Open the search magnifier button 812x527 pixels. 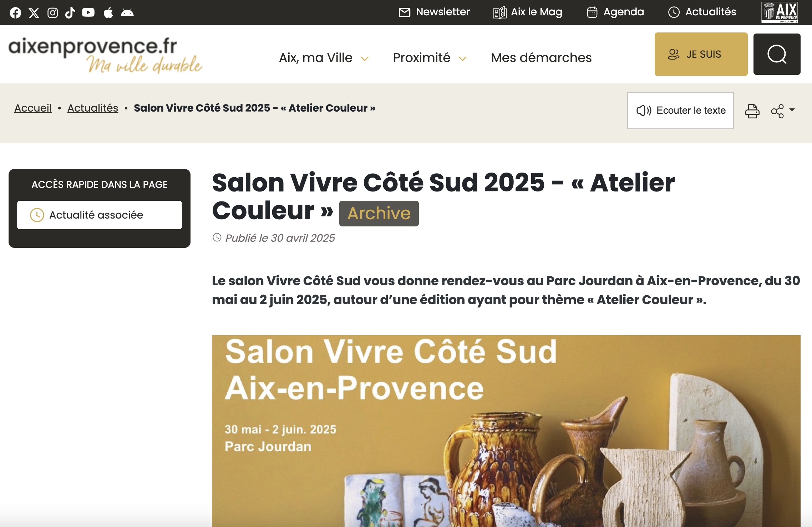[x=777, y=54]
